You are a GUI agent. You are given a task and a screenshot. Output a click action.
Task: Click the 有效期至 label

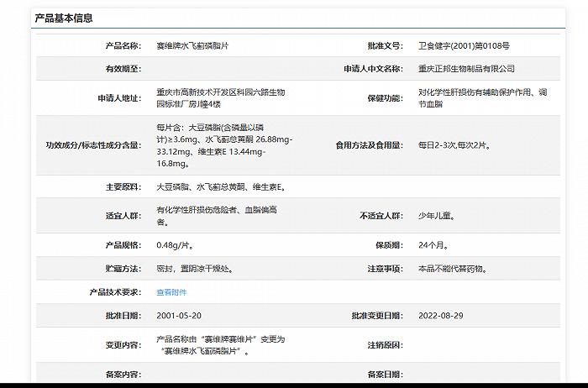(x=123, y=69)
